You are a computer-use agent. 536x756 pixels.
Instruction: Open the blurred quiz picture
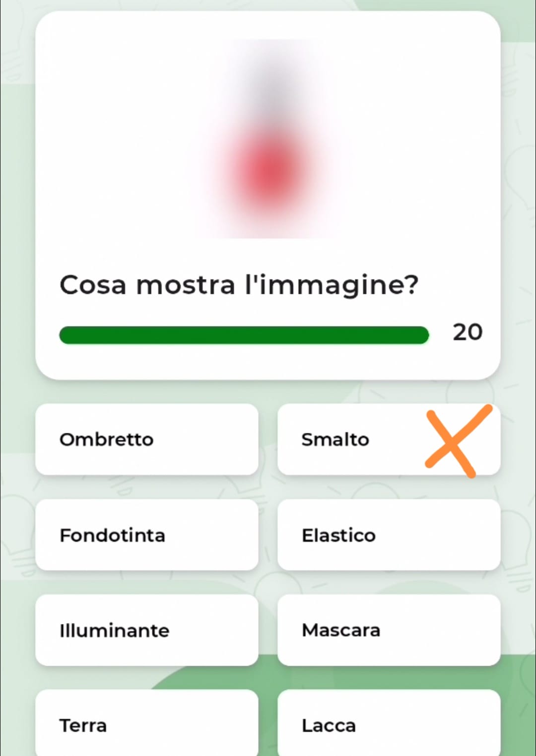tap(268, 139)
